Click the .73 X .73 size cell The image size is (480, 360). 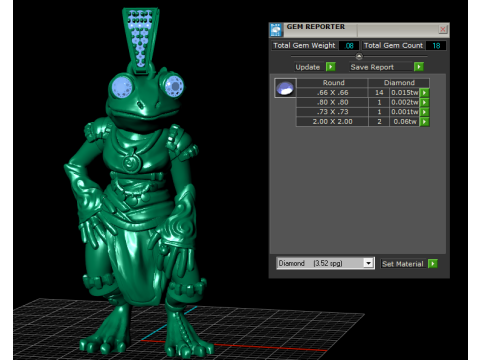point(332,112)
